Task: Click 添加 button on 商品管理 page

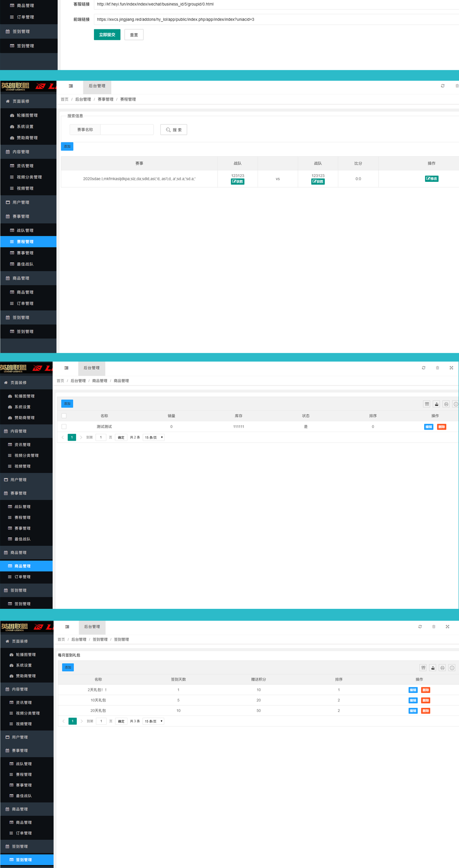Action: pos(67,404)
